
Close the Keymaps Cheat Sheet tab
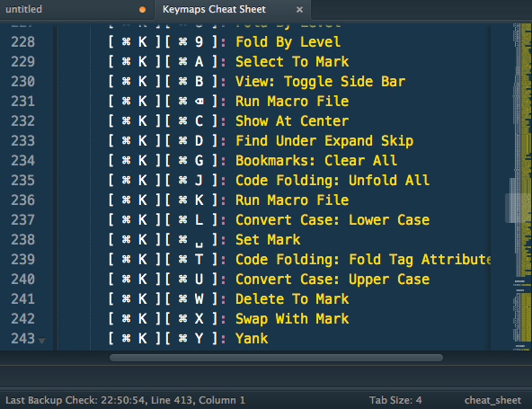[x=299, y=10]
